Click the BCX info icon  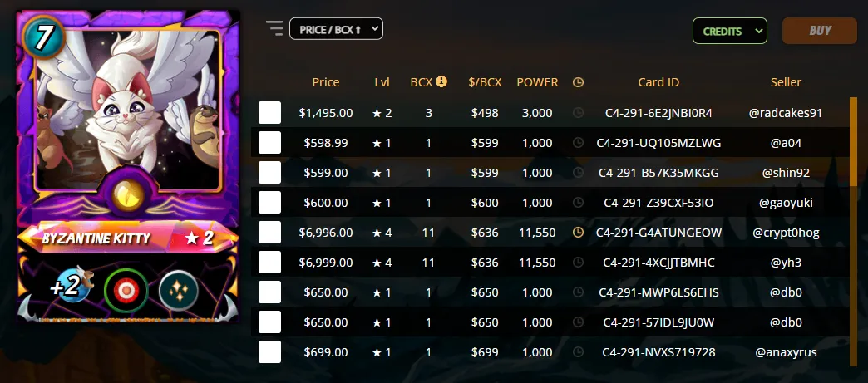coord(441,81)
